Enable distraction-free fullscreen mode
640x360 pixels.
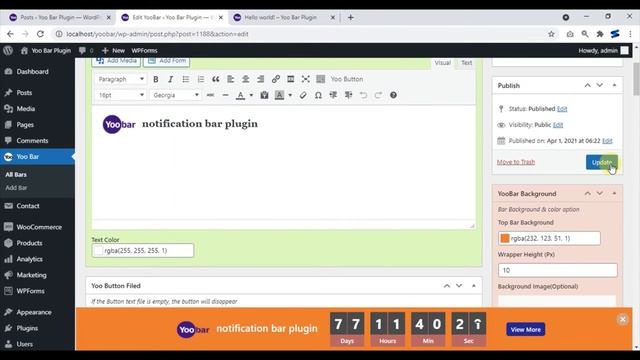pyautogui.click(x=305, y=79)
